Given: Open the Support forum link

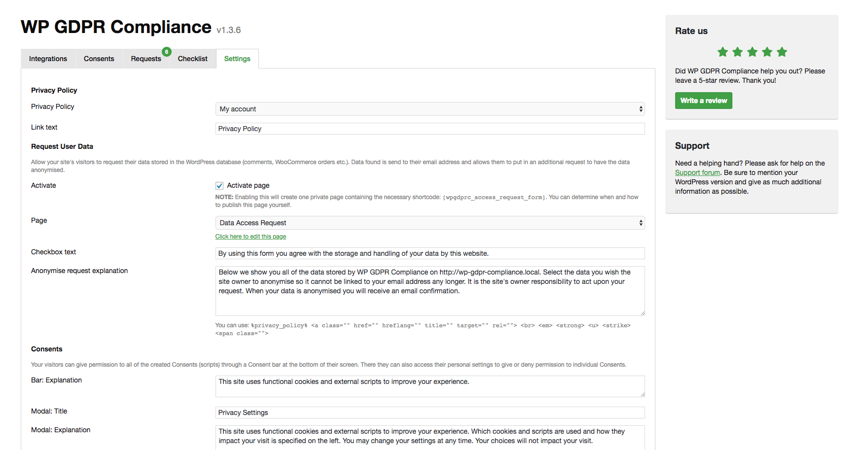Looking at the screenshot, I should click(697, 173).
